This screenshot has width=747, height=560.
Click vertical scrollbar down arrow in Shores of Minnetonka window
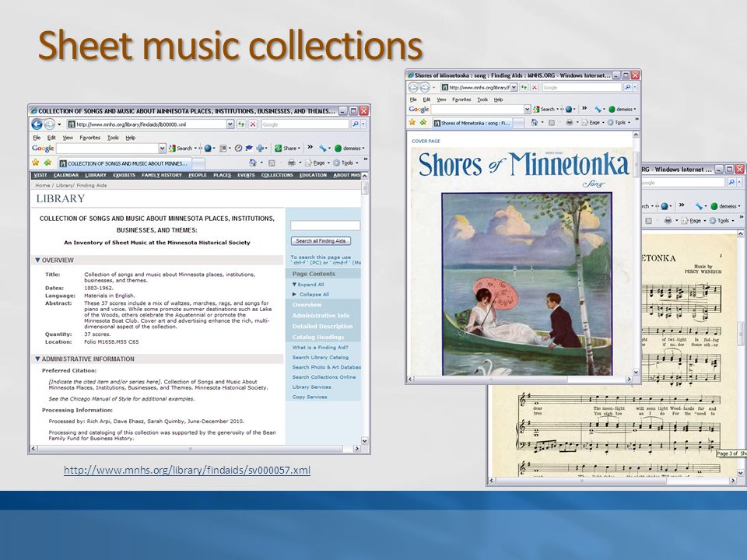pyautogui.click(x=636, y=372)
